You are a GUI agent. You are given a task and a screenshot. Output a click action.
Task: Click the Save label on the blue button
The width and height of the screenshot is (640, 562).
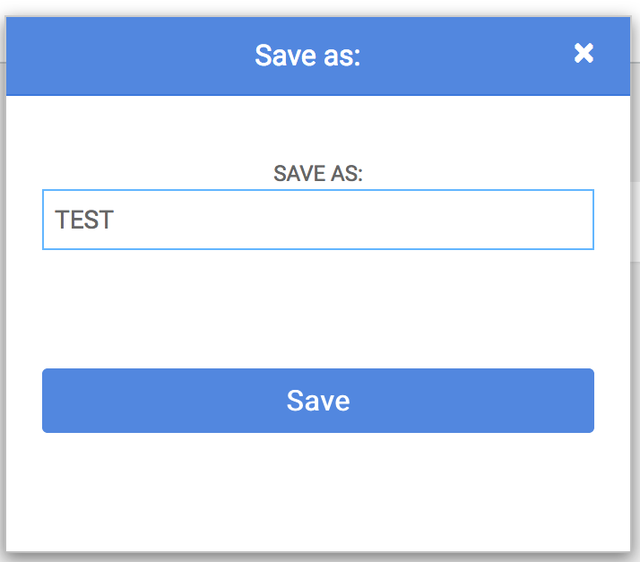click(x=318, y=401)
